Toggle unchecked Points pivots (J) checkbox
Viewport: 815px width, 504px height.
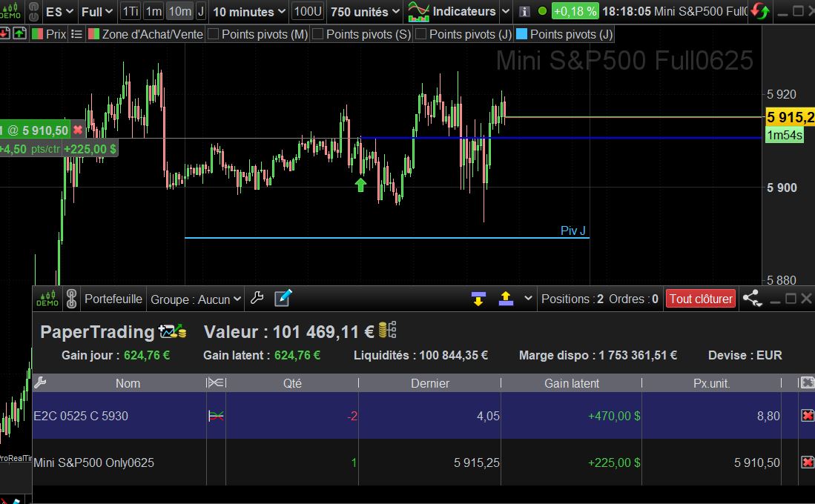(x=421, y=34)
